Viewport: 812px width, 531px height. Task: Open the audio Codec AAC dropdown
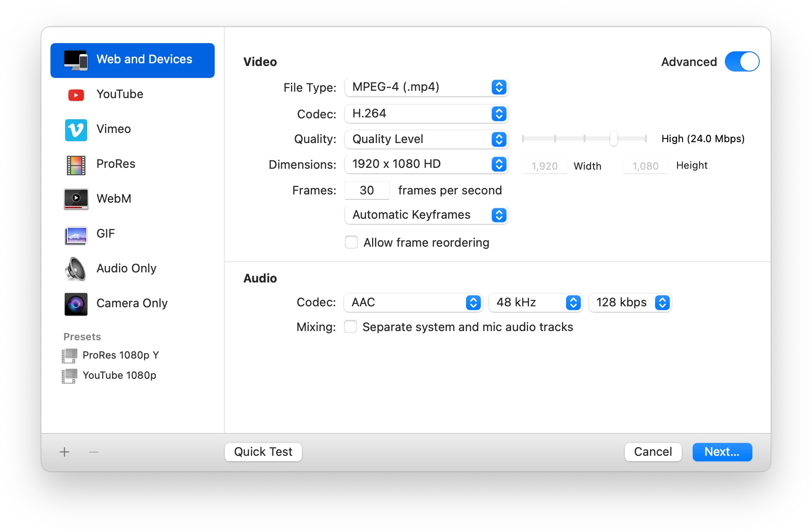[x=413, y=303]
